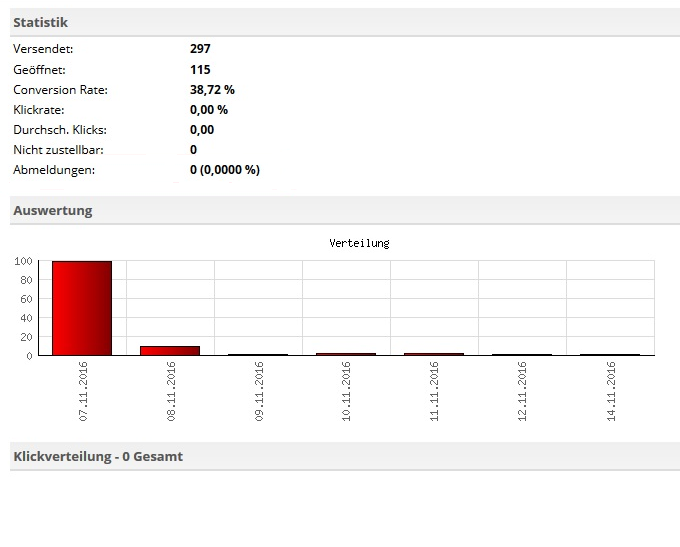
Task: Select the Klickrate label
Action: click(x=39, y=110)
